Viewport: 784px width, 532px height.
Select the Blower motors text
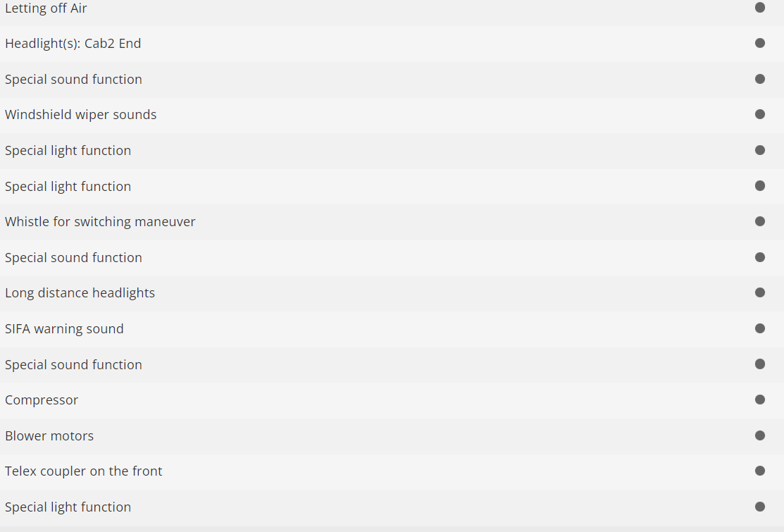coord(49,436)
